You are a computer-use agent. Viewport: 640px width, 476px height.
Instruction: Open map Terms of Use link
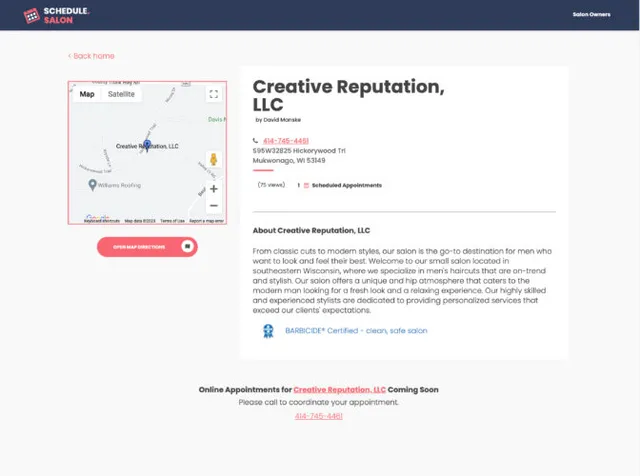click(172, 221)
